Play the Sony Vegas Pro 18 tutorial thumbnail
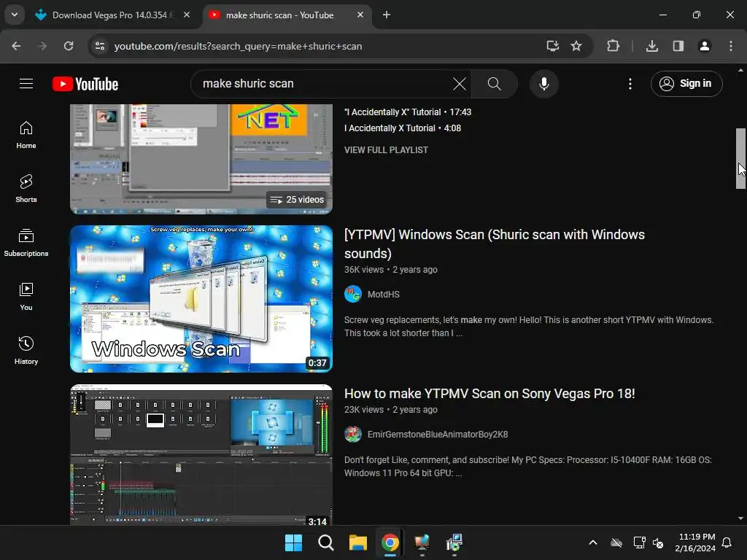The height and width of the screenshot is (560, 747). coord(201,454)
